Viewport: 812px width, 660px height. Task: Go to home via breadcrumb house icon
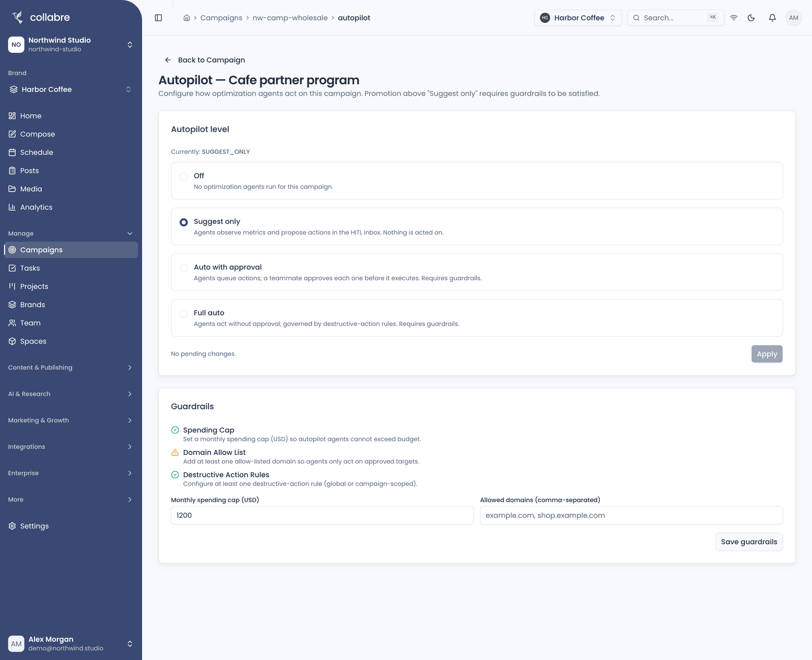coord(187,18)
